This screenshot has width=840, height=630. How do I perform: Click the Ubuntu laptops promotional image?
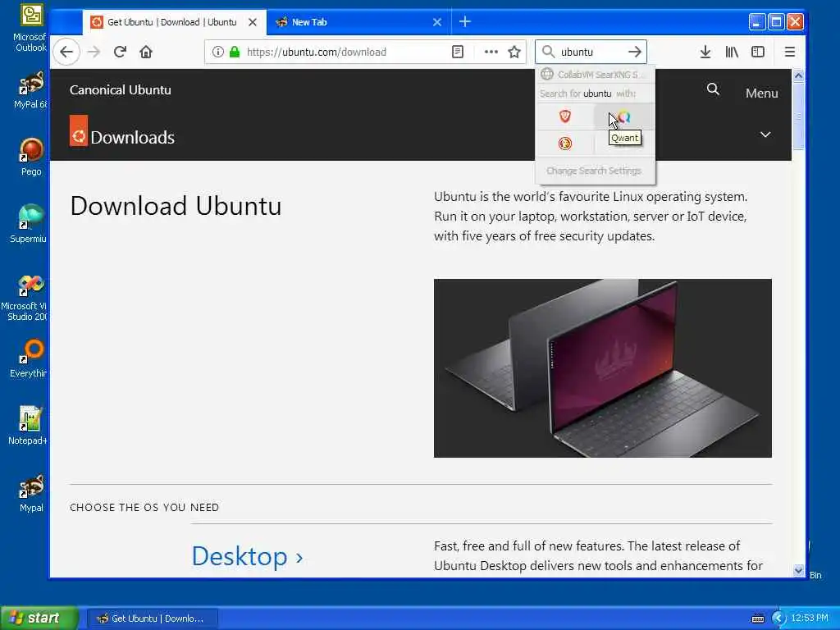pos(603,368)
